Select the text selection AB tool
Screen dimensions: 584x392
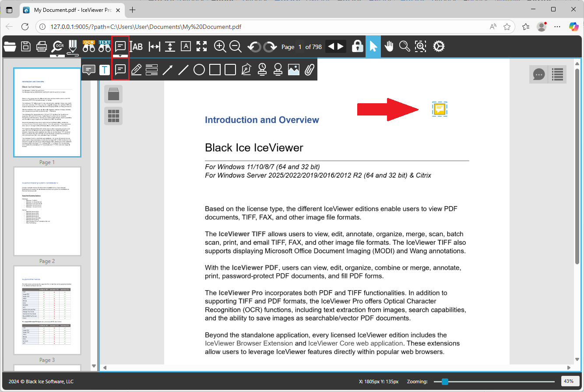[x=137, y=46]
